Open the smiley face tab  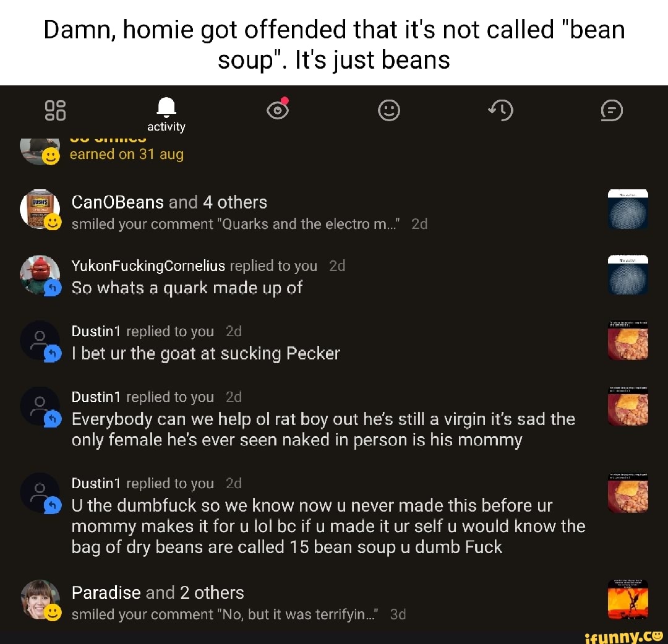pyautogui.click(x=389, y=111)
